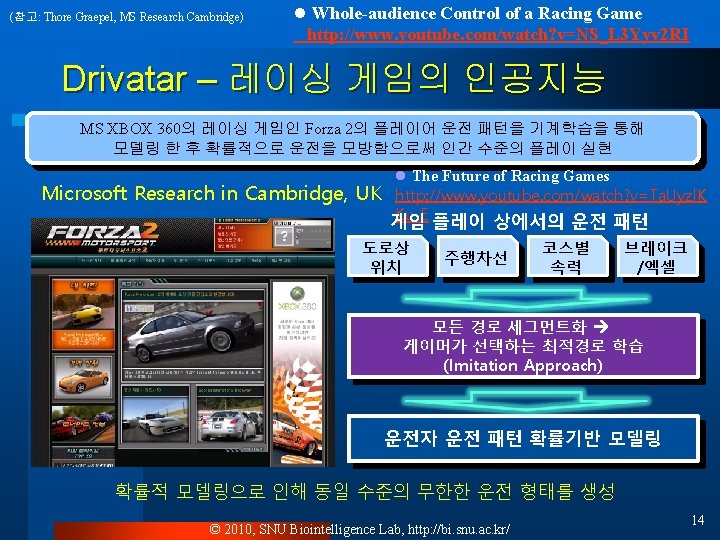The image size is (720, 540).
Task: Click the Xbox 360 logo banner
Action: (x=297, y=300)
